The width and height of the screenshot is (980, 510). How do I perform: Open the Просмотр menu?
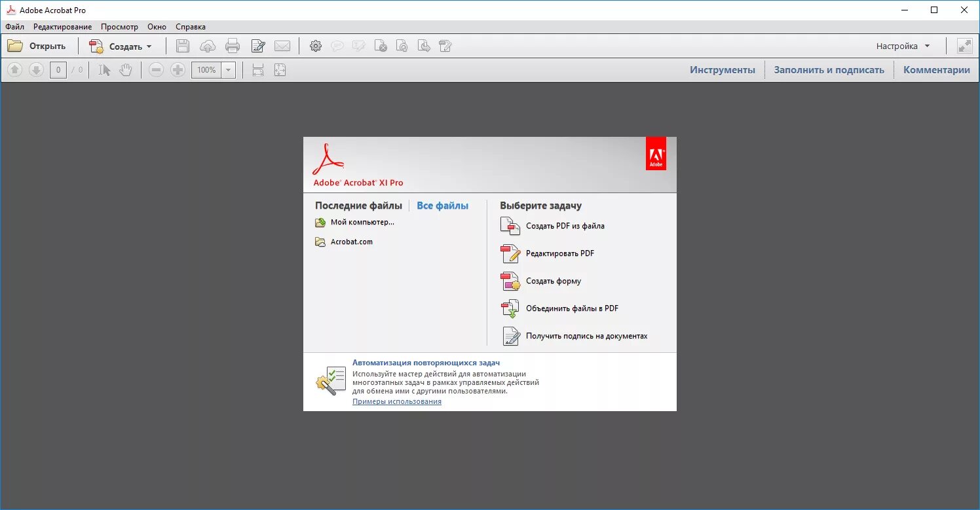tap(119, 27)
